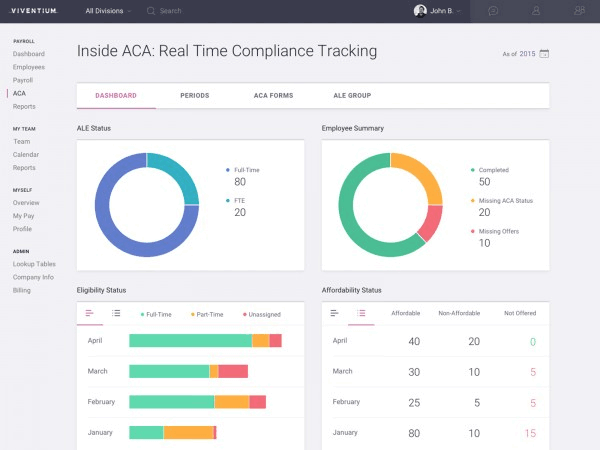Select Affordability Status list view icon

click(361, 313)
